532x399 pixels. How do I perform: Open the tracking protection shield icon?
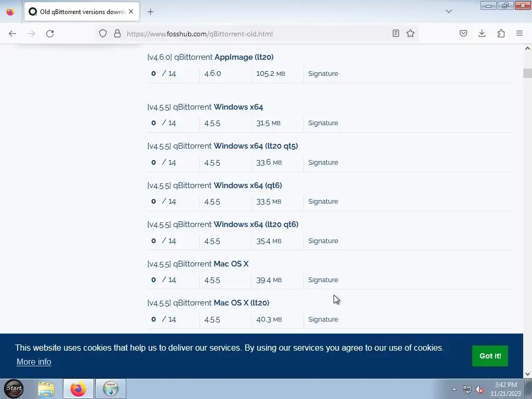pos(103,34)
